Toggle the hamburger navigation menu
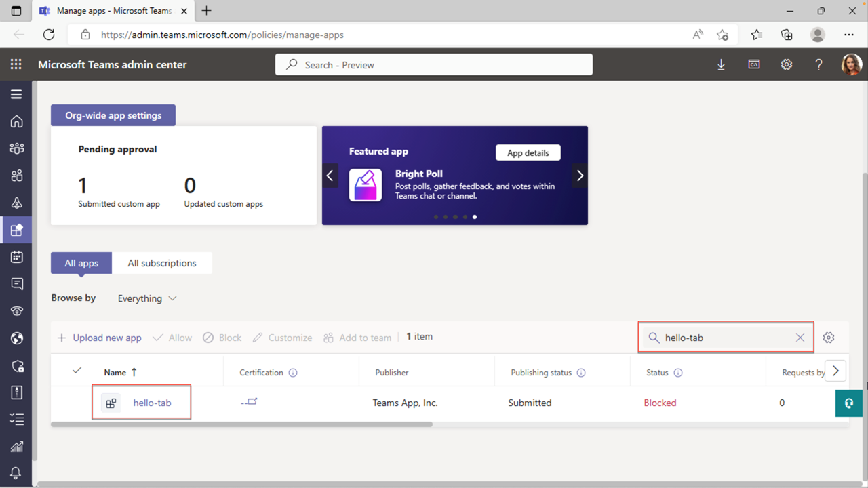Image resolution: width=868 pixels, height=488 pixels. 16,94
